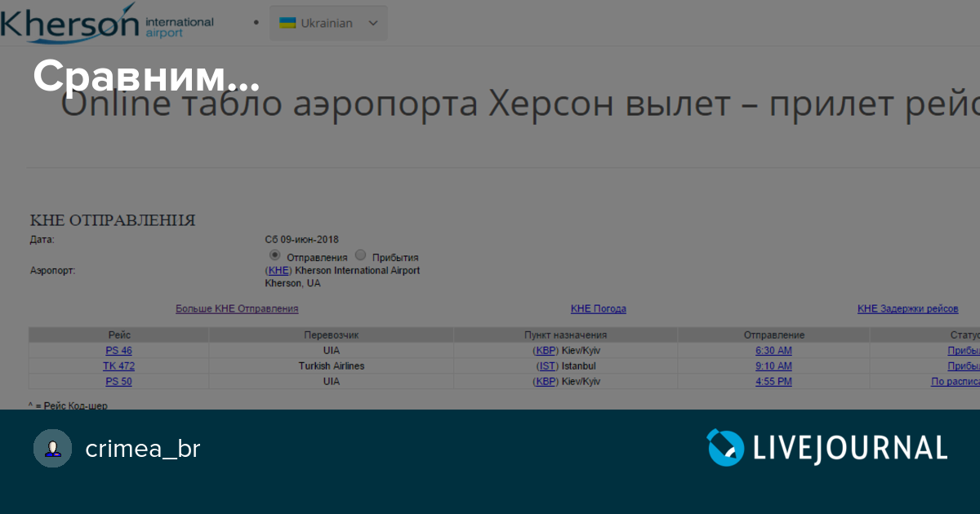Click the language dropdown chevron arrow
980x514 pixels.
(x=373, y=23)
